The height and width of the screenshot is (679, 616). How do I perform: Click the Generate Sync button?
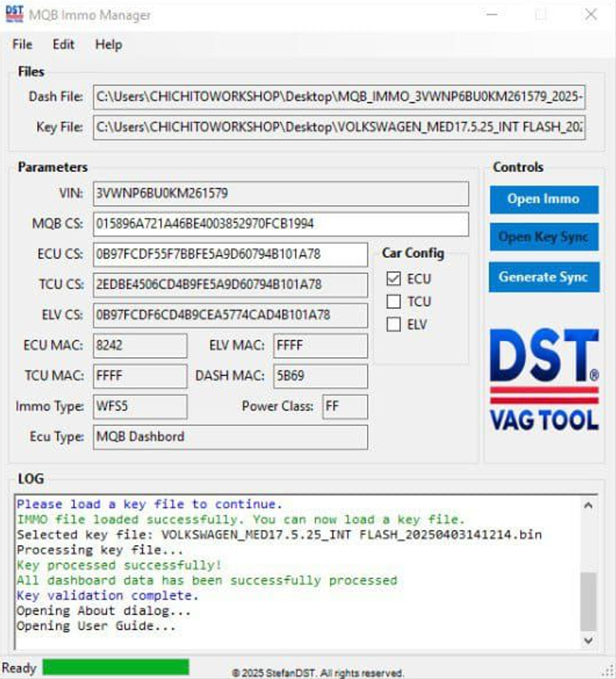coord(544,277)
